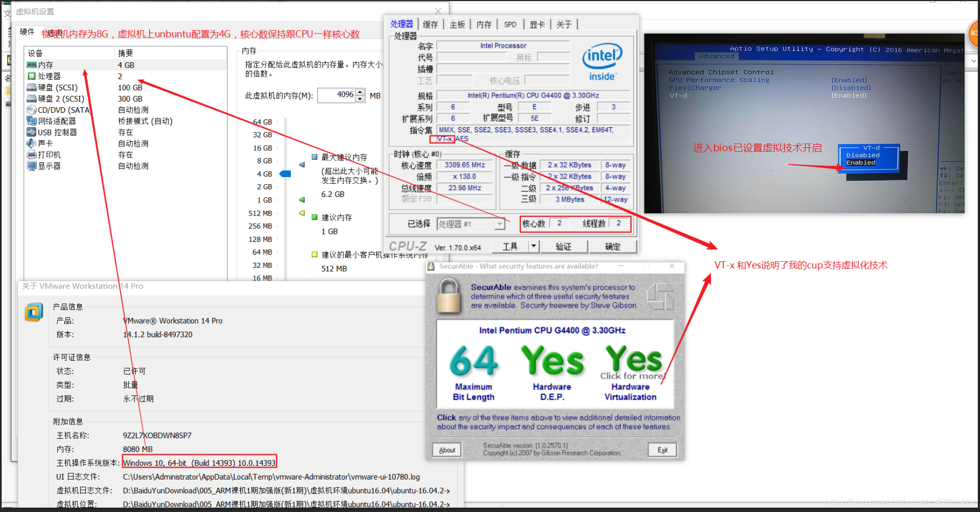
Task: Click the yellow triangle minimum memory marker
Action: point(301,213)
